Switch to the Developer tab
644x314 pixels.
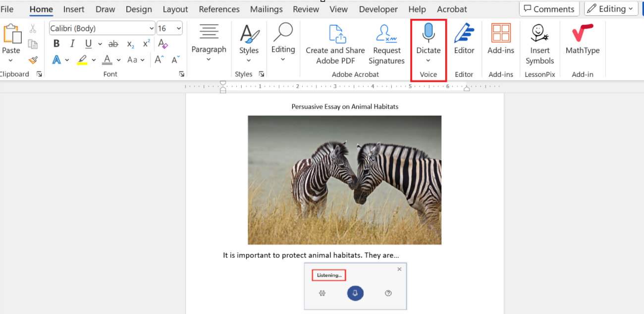tap(379, 9)
